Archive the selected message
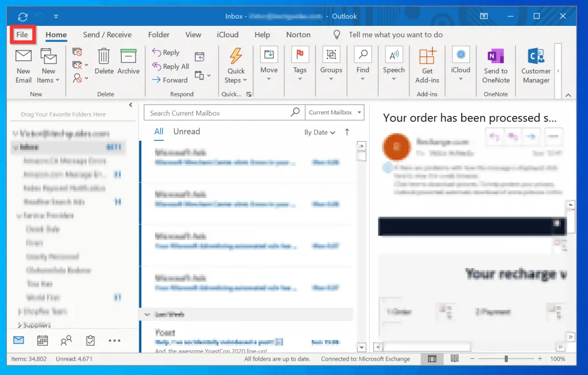 coord(128,61)
